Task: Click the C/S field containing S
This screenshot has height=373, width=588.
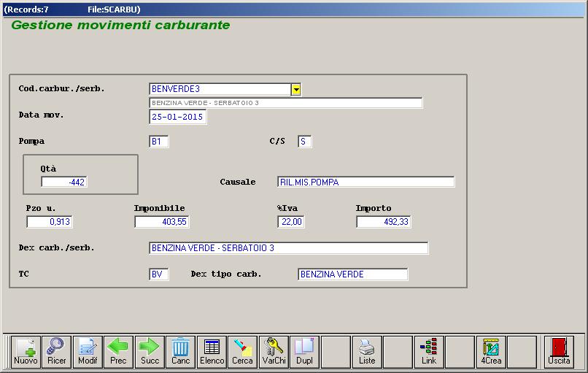Action: point(304,142)
